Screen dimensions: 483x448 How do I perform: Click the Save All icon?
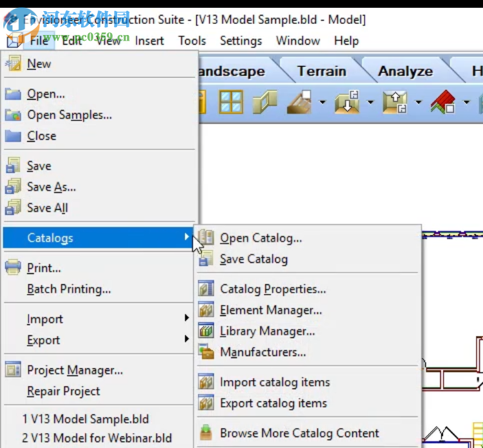click(x=13, y=207)
